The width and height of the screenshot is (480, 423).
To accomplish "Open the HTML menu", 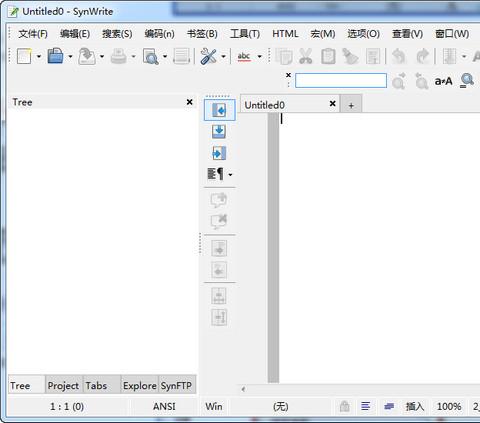I will pyautogui.click(x=285, y=34).
